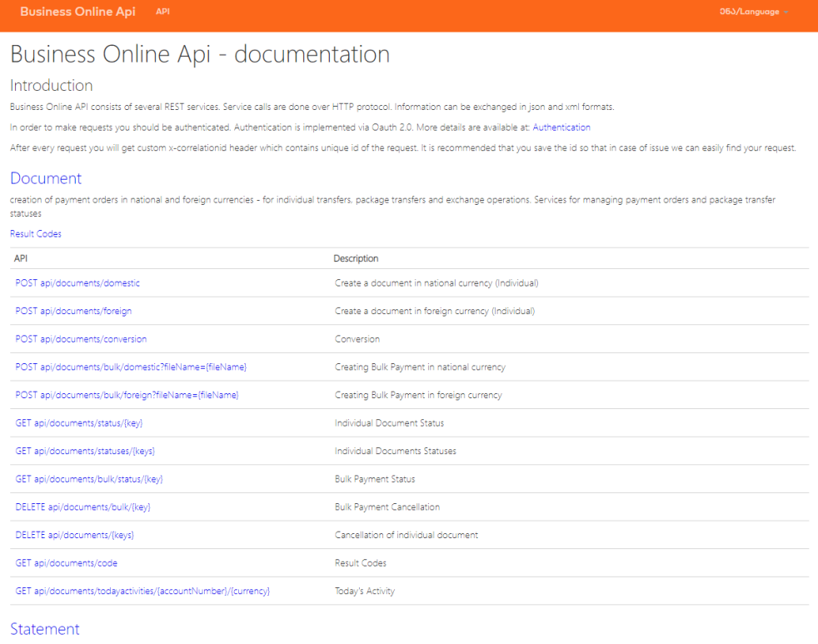The width and height of the screenshot is (818, 644).
Task: Click the 'Bulk Payment Cancellation' description
Action: (x=387, y=507)
